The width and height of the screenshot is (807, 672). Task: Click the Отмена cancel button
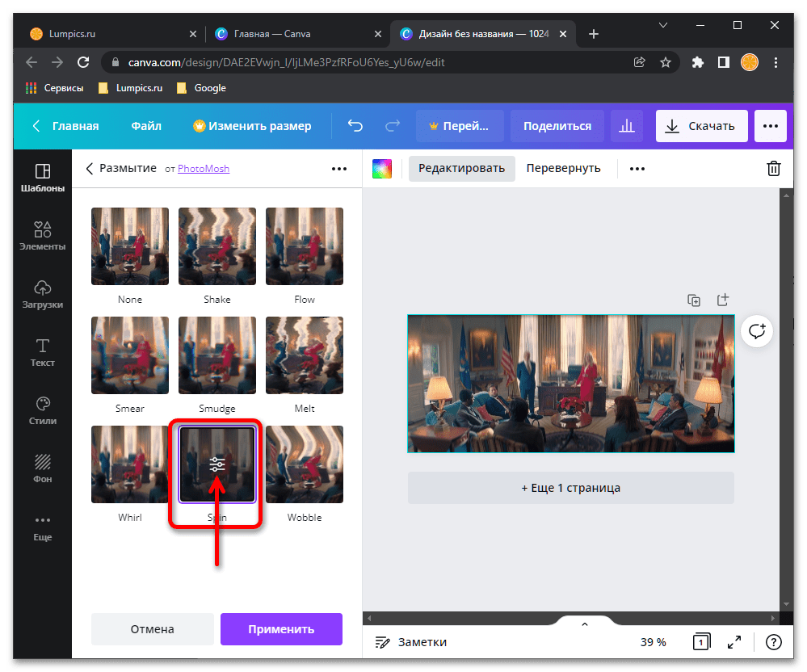(153, 628)
